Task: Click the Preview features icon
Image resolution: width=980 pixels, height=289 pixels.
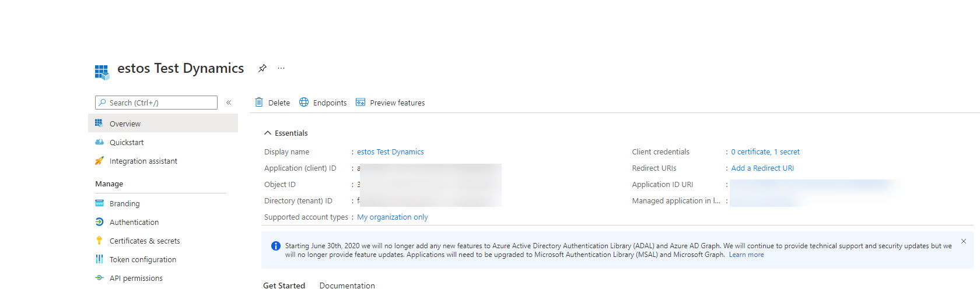Action: point(360,103)
